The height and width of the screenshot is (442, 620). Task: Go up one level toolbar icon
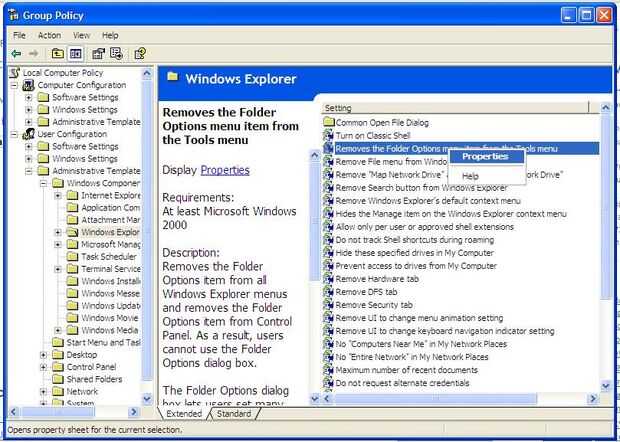click(58, 53)
